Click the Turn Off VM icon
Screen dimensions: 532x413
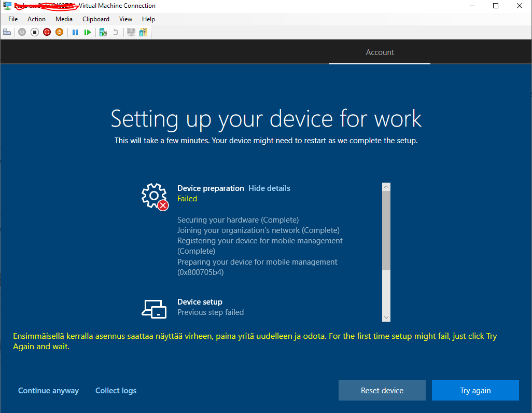pos(34,32)
